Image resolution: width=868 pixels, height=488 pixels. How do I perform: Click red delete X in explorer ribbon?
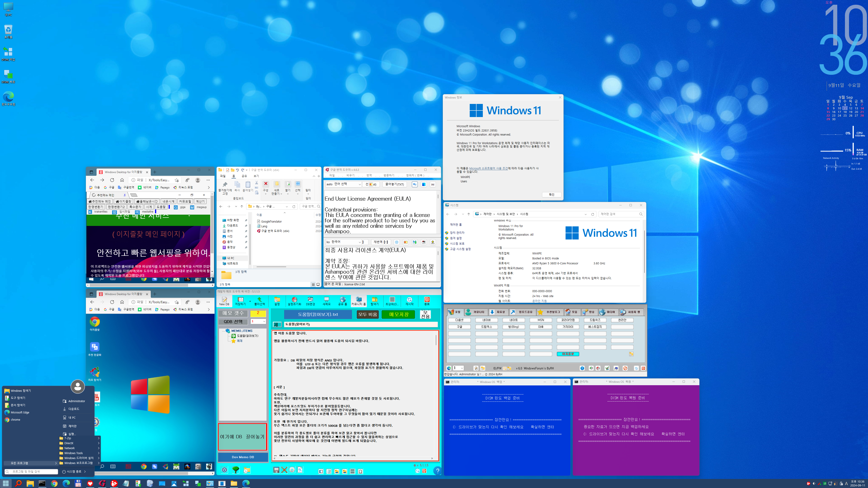click(x=266, y=183)
